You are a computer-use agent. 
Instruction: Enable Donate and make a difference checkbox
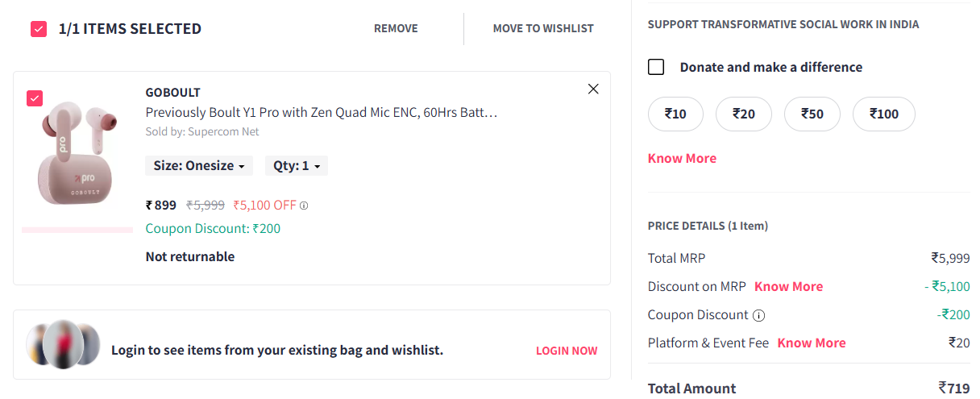tap(656, 67)
